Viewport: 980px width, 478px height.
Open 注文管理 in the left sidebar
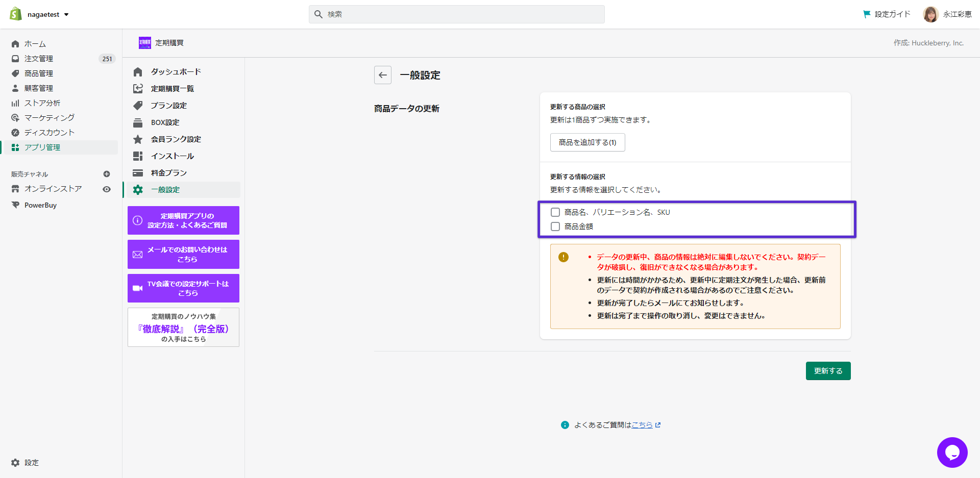(39, 59)
